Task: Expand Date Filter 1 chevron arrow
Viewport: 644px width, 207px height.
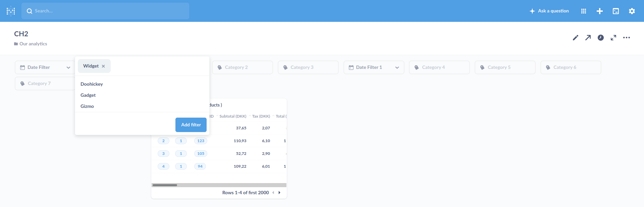Action: [397, 68]
